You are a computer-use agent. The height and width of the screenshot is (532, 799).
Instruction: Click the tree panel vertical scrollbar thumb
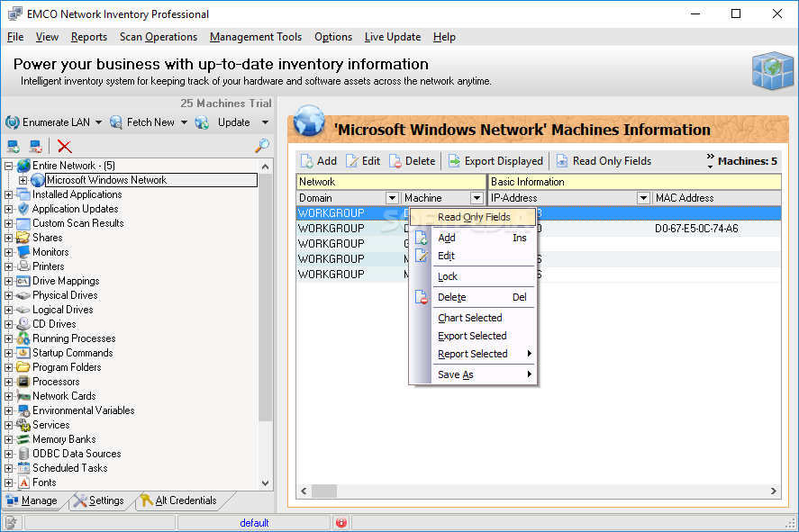click(x=265, y=297)
